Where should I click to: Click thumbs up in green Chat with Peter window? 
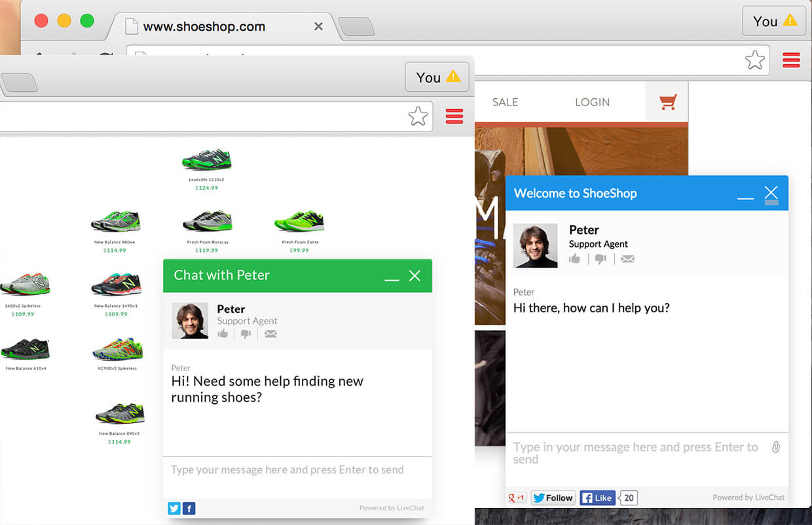223,334
